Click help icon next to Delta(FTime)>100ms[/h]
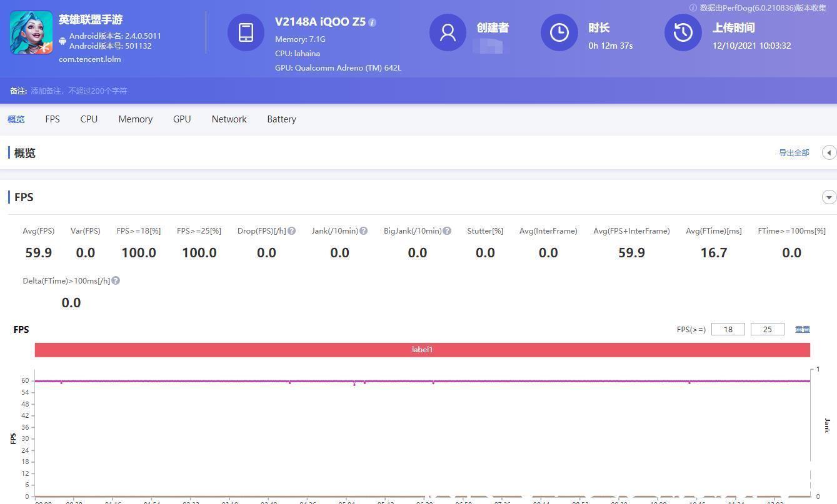The height and width of the screenshot is (504, 837). pos(116,281)
